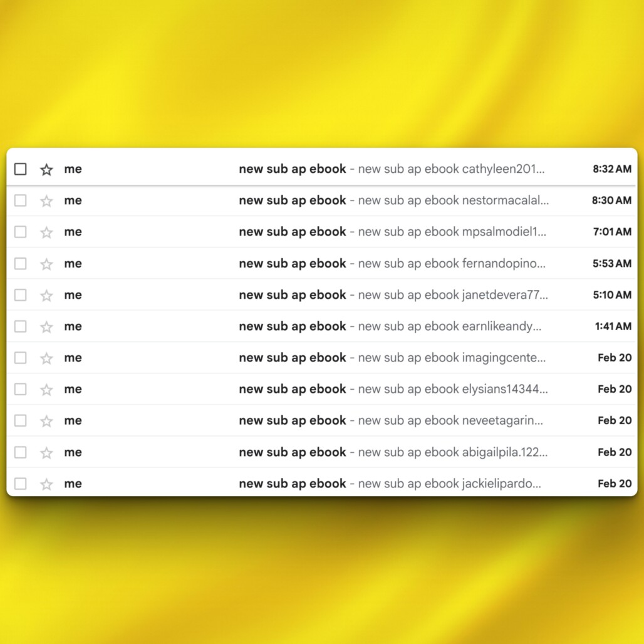Star the earnlikeandy email
Viewport: 644px width, 644px height.
click(x=46, y=327)
